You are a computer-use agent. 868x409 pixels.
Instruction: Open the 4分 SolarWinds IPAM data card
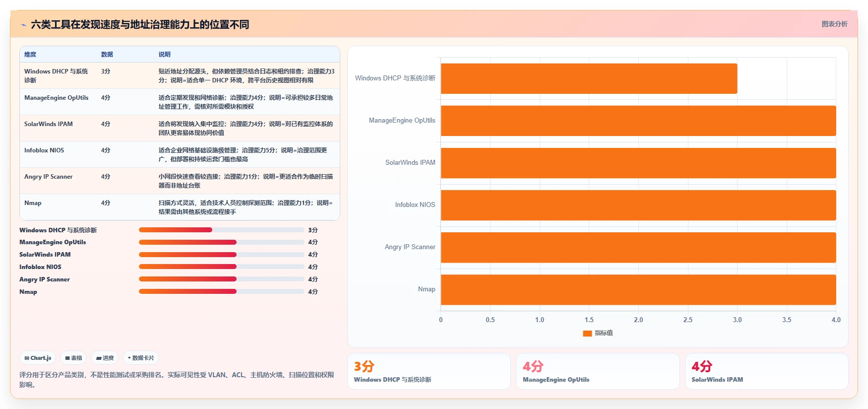pyautogui.click(x=767, y=371)
